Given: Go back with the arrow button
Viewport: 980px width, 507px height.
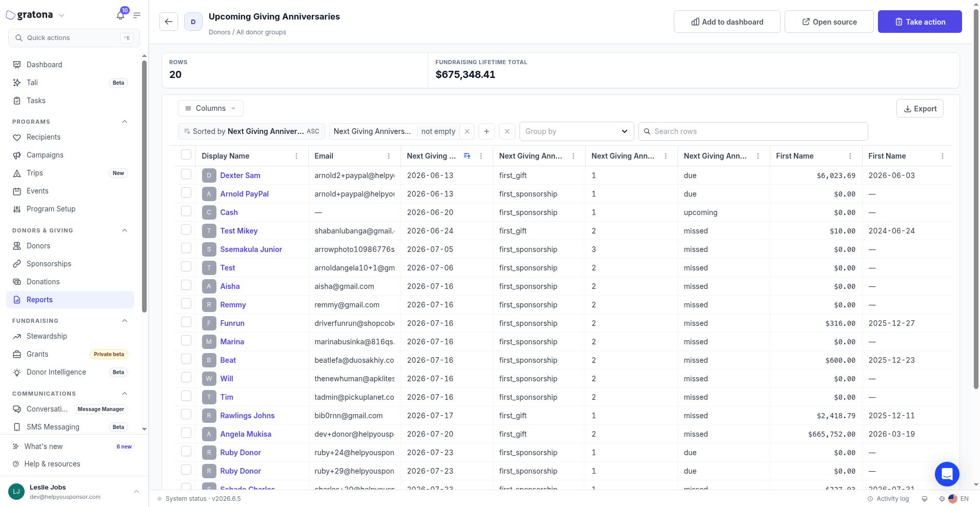Looking at the screenshot, I should click(x=169, y=22).
